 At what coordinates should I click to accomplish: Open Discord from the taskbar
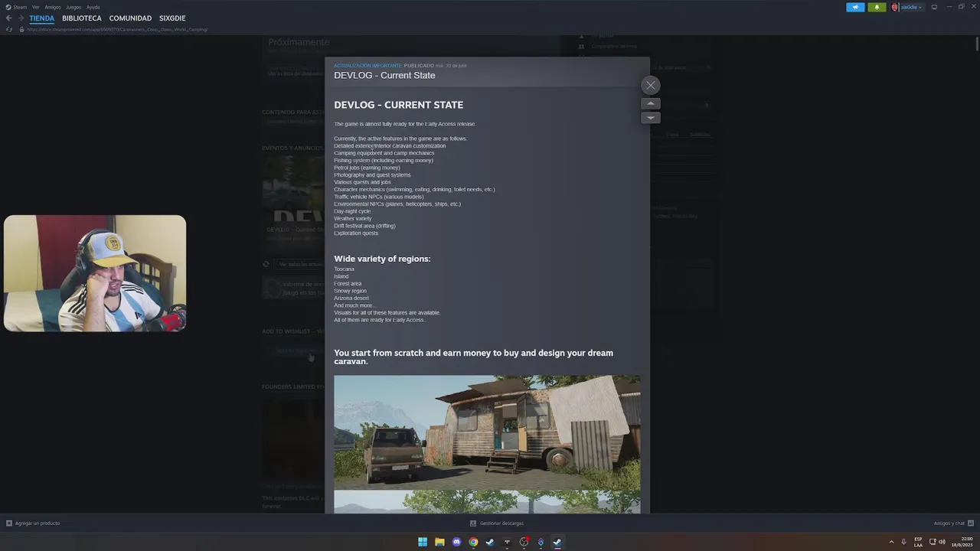pos(456,542)
